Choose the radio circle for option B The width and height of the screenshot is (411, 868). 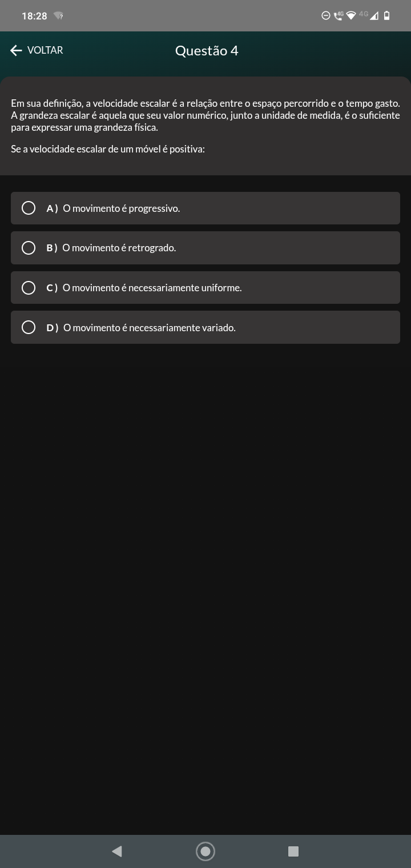click(29, 248)
